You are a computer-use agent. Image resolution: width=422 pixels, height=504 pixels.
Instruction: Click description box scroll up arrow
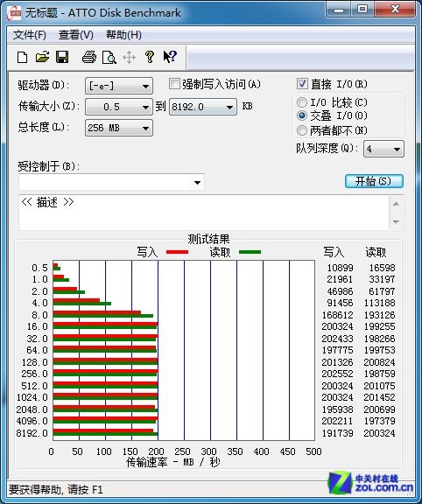tap(396, 204)
